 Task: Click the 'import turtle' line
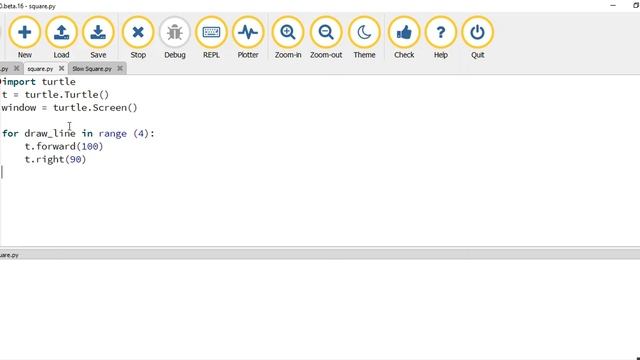click(x=38, y=82)
